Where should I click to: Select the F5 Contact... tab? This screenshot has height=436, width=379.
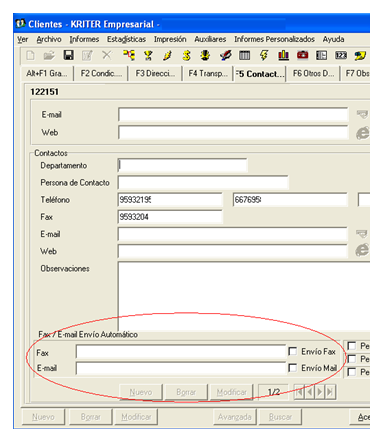pyautogui.click(x=259, y=74)
